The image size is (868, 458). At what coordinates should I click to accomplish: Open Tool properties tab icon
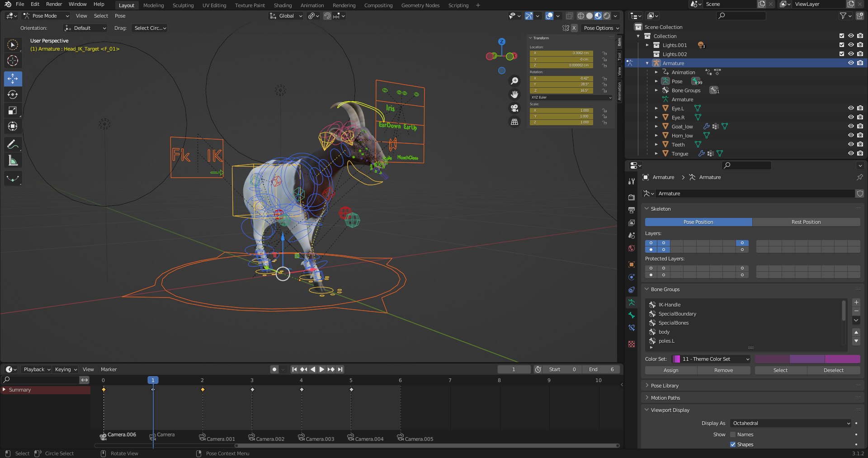(x=632, y=181)
